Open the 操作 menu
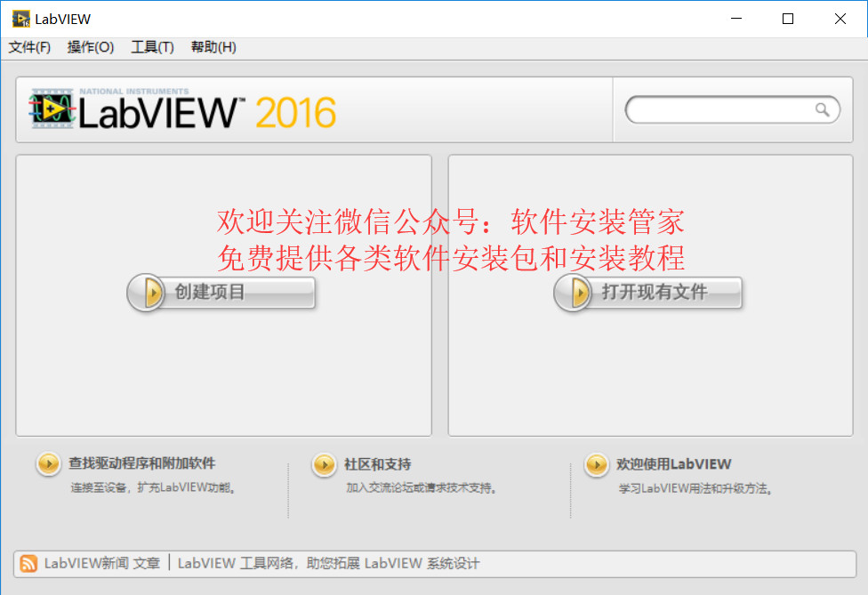 tap(89, 47)
